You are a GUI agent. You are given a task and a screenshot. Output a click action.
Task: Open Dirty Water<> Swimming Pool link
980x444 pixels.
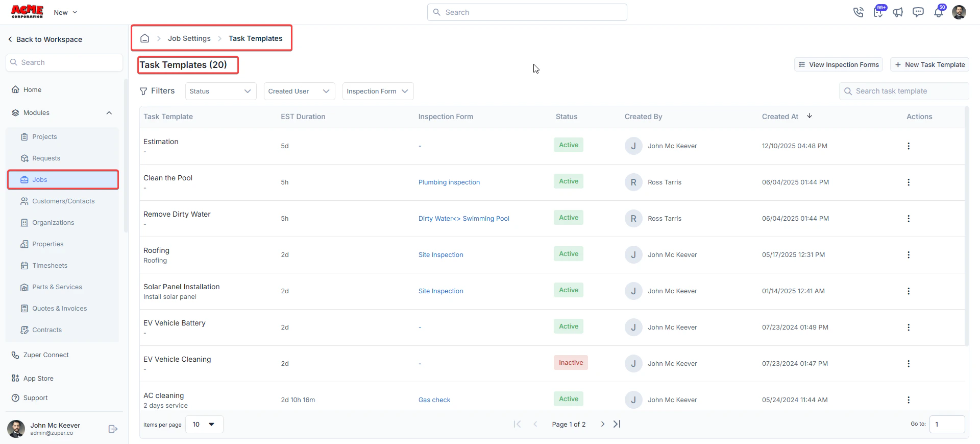(464, 219)
